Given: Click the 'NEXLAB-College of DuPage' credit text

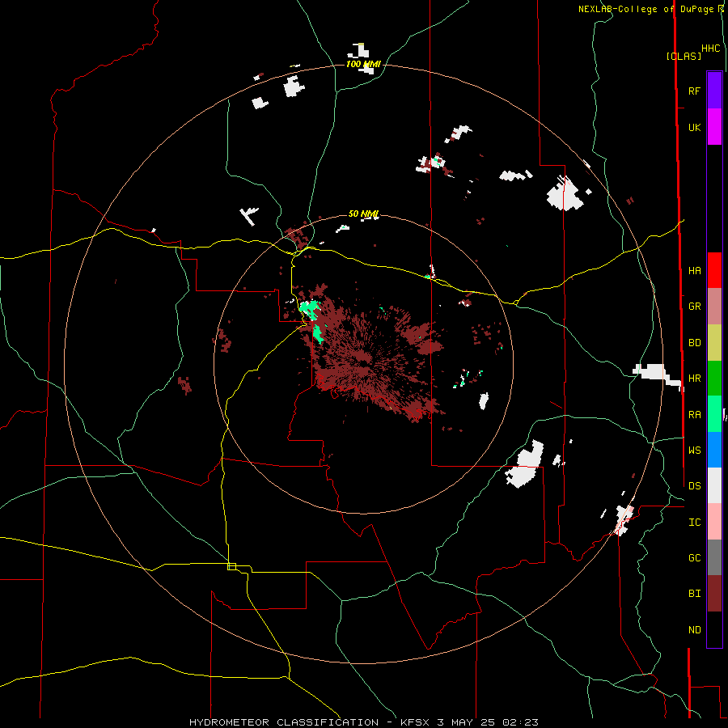Looking at the screenshot, I should [645, 9].
